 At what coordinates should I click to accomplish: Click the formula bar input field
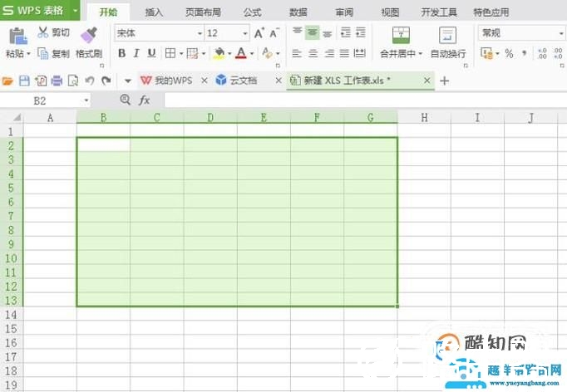[x=365, y=100]
